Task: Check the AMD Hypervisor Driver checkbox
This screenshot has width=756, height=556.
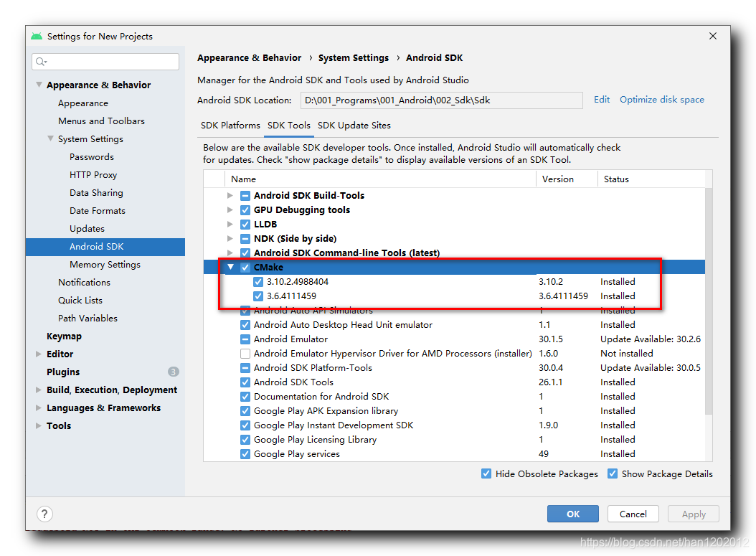Action: coord(245,354)
